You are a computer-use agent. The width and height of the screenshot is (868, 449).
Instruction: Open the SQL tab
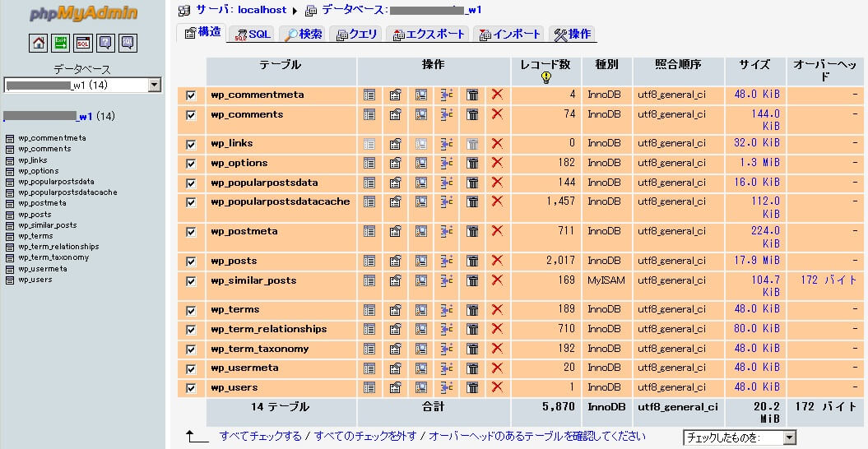point(253,35)
